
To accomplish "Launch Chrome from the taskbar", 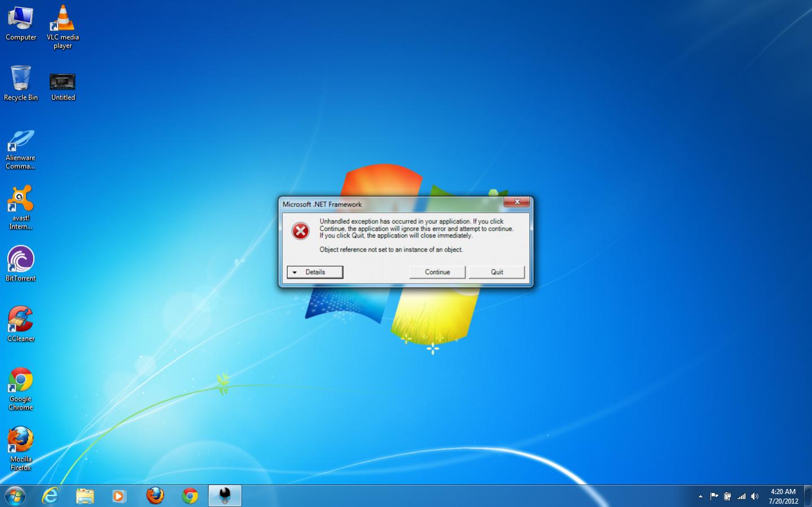I will (190, 496).
